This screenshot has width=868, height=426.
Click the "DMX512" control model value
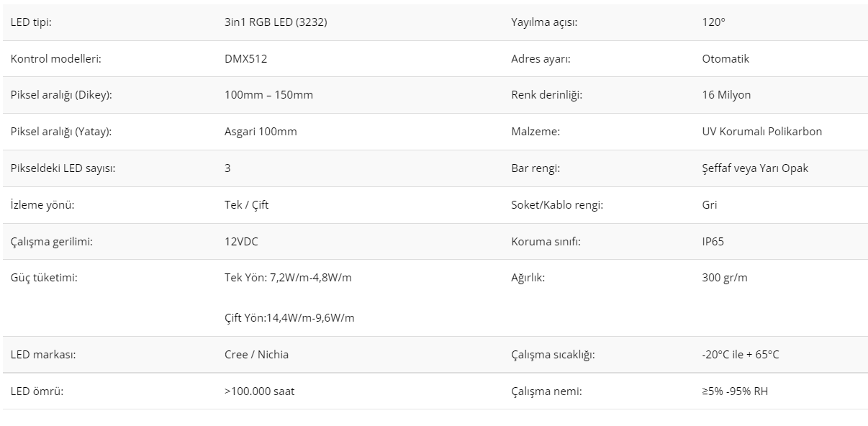[x=245, y=59]
